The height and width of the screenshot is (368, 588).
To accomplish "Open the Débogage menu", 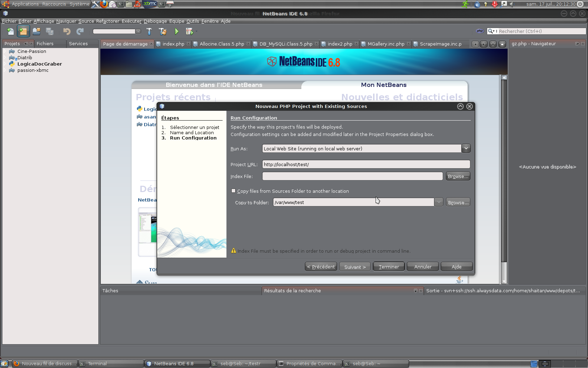I will pyautogui.click(x=155, y=21).
